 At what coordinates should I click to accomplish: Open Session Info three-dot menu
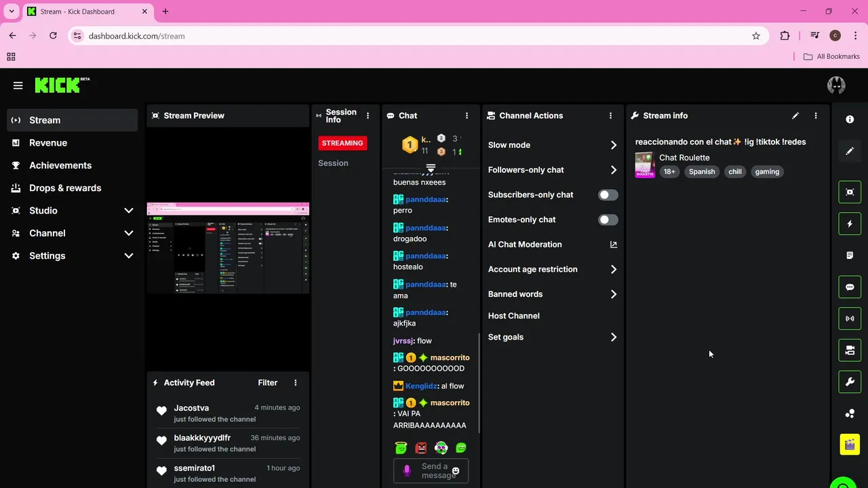click(x=368, y=116)
